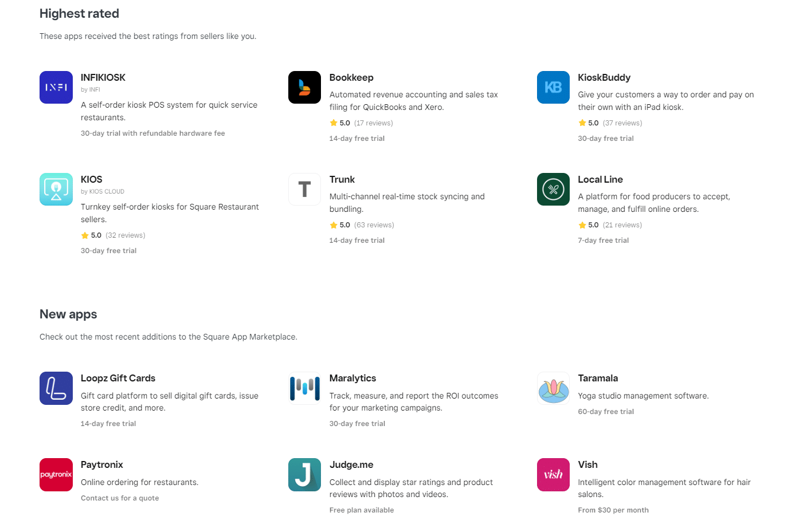Select the Maralytics bar chart icon

(304, 388)
